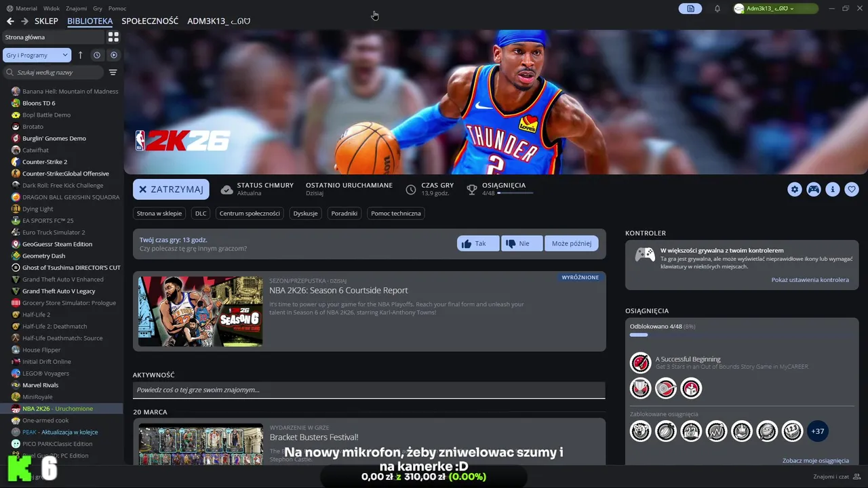Select Bloons TD 6 in library

39,103
